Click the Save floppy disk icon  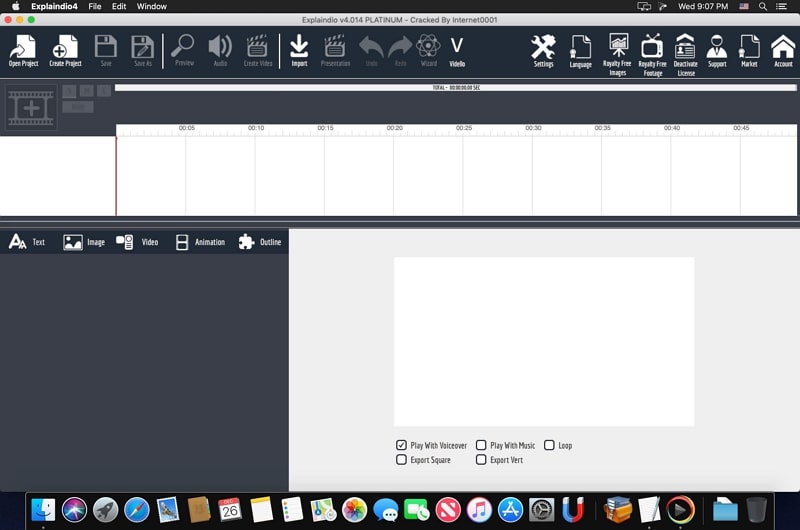coord(106,51)
